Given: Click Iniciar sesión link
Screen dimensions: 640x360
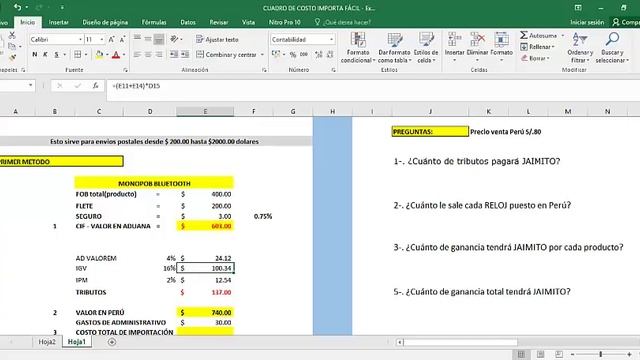Looking at the screenshot, I should [587, 22].
